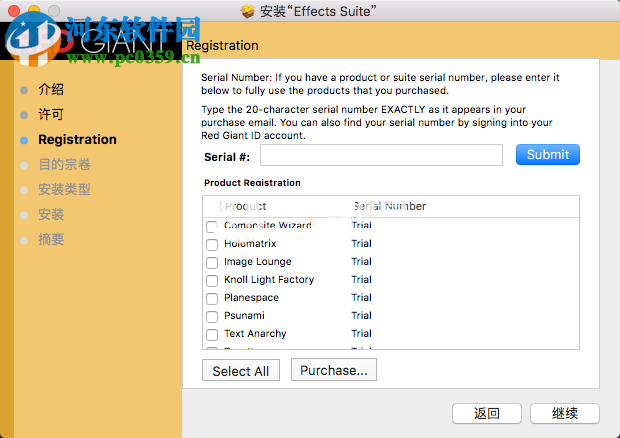Select the Registration step in sidebar
620x438 pixels.
click(x=78, y=140)
